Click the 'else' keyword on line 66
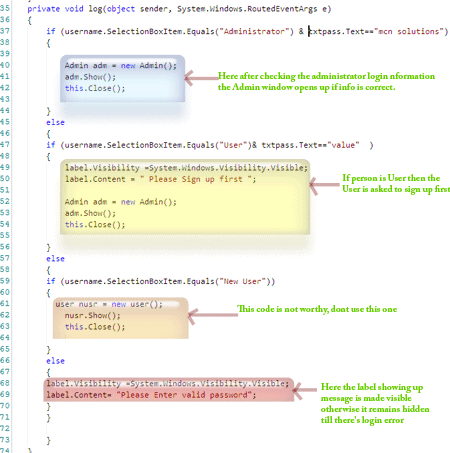This screenshot has width=450, height=453. [x=55, y=361]
